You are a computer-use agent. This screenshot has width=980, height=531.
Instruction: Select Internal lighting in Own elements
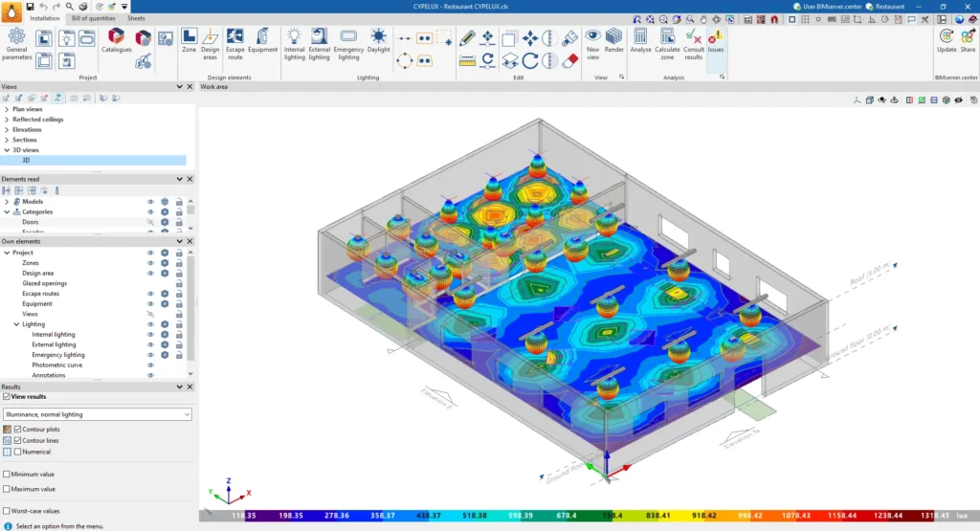coord(54,334)
